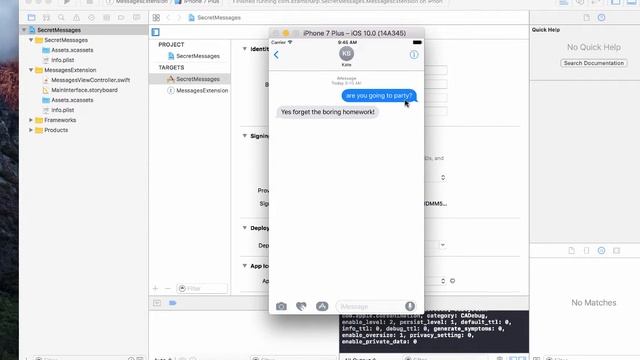Screen dimensions: 640x360
Task: Tap the 'are you going to party?' bubble
Action: [379, 96]
